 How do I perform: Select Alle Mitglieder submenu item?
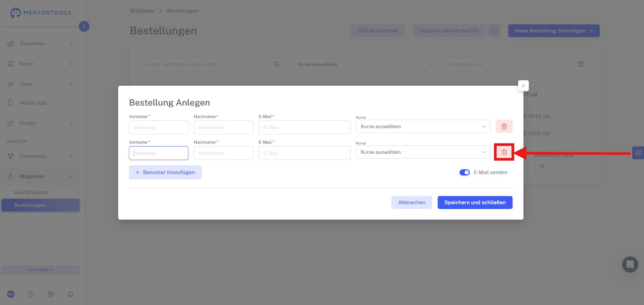pos(31,192)
